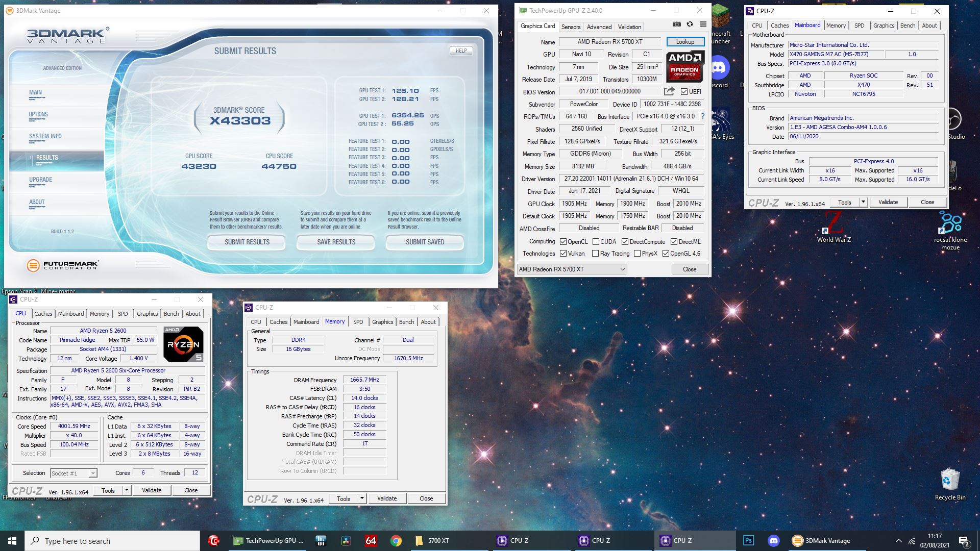Toggle the DirectML checkbox

(674, 242)
